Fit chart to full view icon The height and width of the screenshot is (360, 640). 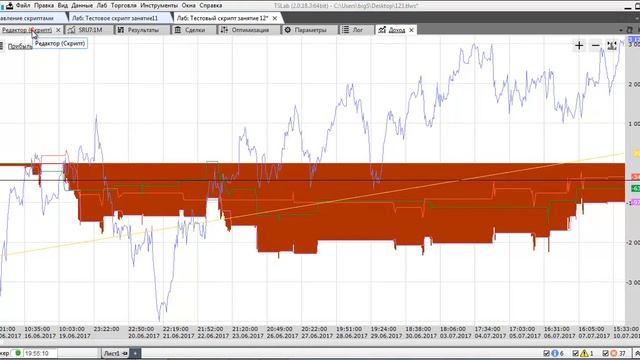(x=611, y=46)
